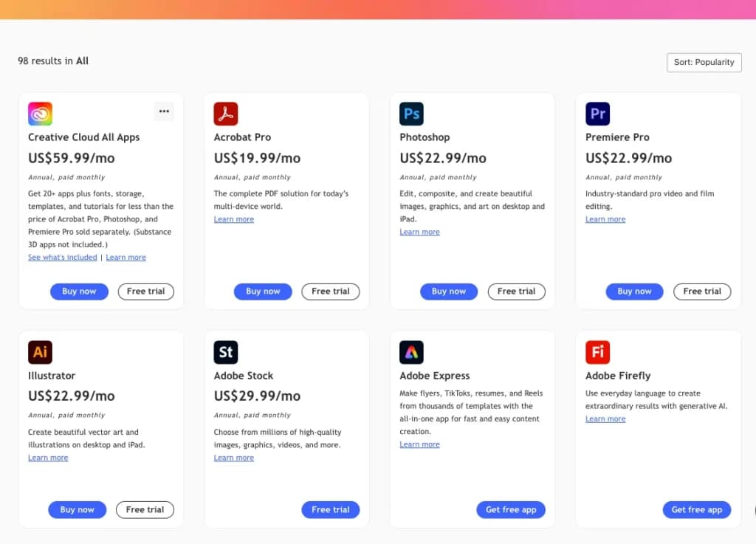The width and height of the screenshot is (756, 544).
Task: Click the Photoshop Ps icon
Action: [x=411, y=114]
